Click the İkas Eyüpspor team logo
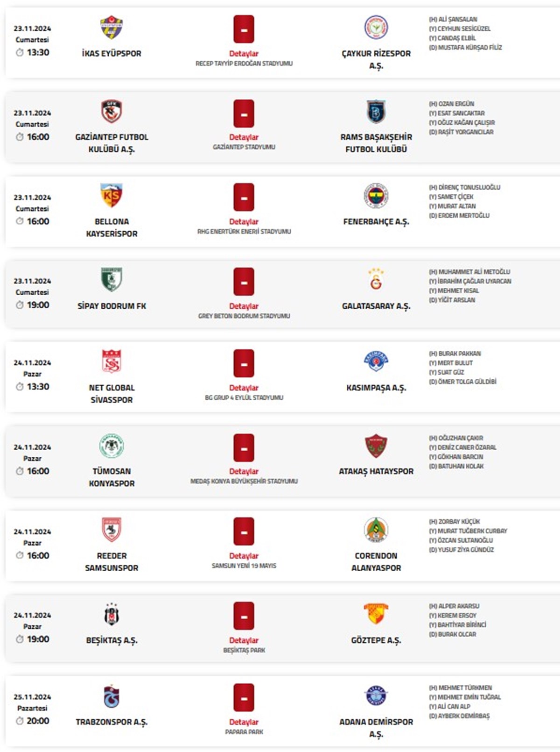 (x=112, y=28)
